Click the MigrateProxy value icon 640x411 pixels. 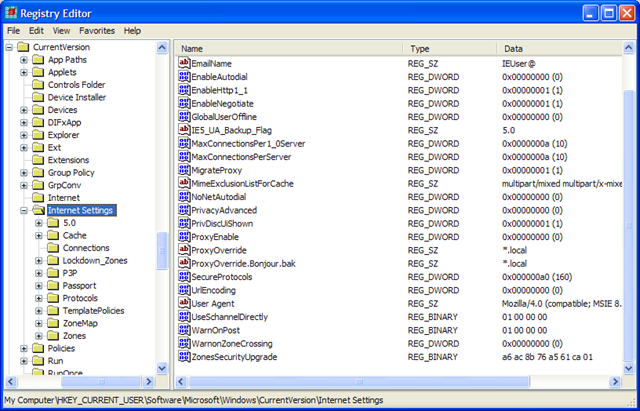(184, 170)
